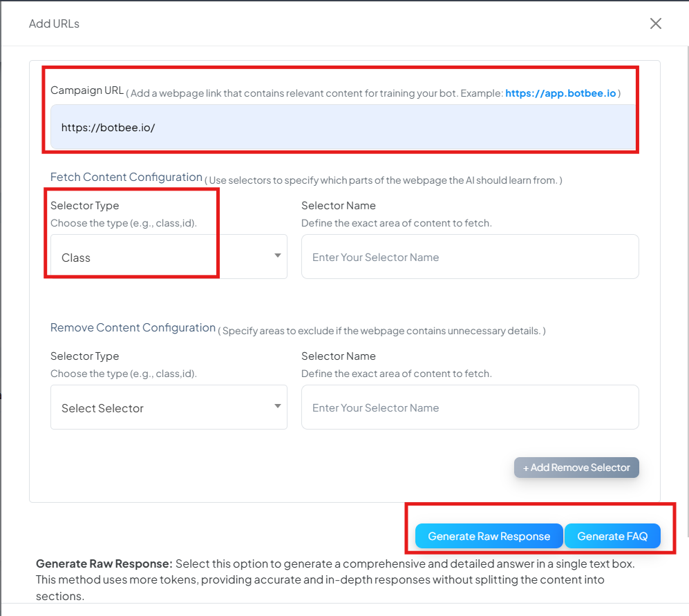The width and height of the screenshot is (689, 616).
Task: Focus the Remove Content Selector Name input
Action: pyautogui.click(x=470, y=407)
